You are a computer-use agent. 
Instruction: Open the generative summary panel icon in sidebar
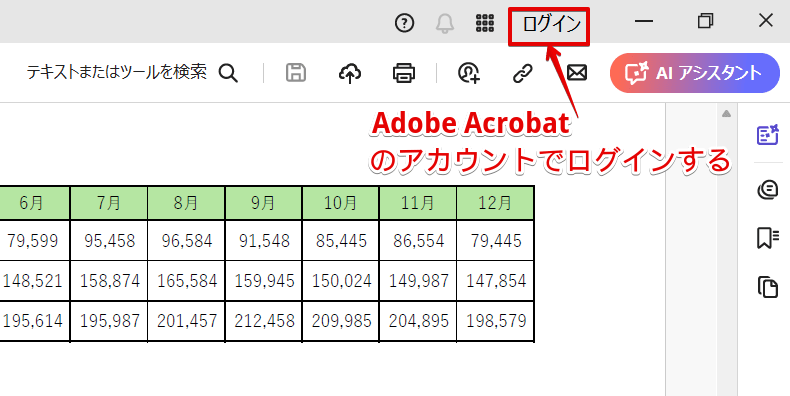(768, 135)
